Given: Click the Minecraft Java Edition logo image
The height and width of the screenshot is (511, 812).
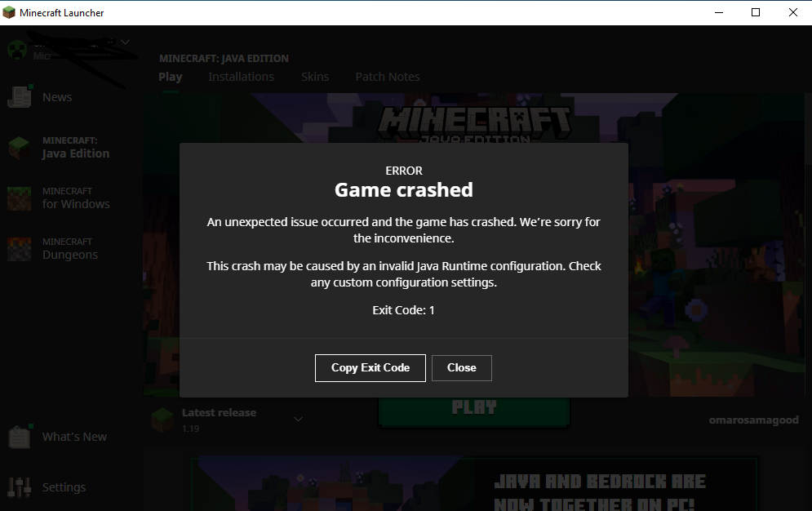Looking at the screenshot, I should point(474,125).
